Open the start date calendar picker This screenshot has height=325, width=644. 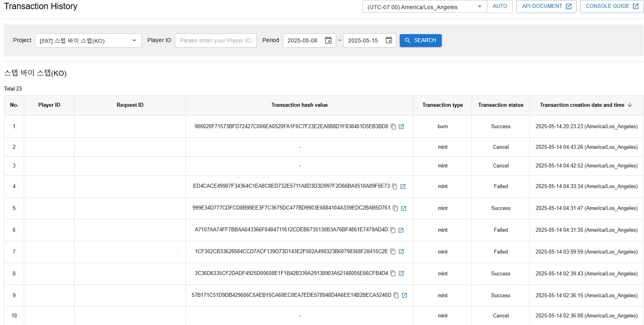(328, 40)
